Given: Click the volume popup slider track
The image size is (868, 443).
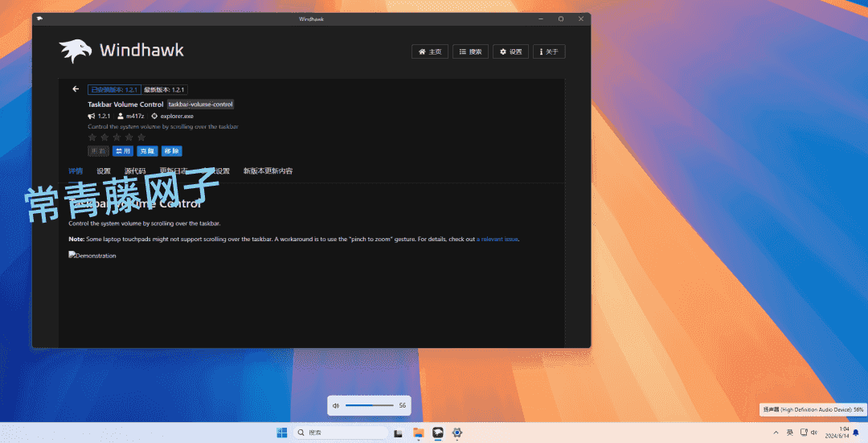Looking at the screenshot, I should click(369, 405).
